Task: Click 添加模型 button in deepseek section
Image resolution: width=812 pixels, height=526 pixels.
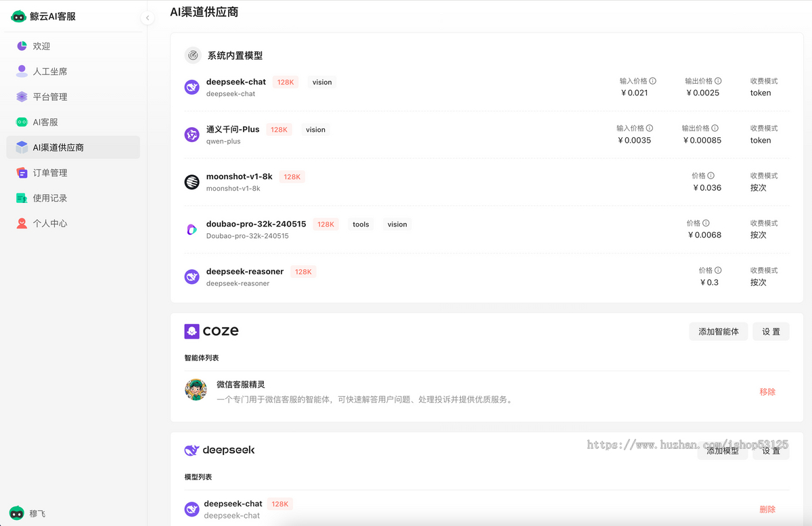Action: point(722,451)
